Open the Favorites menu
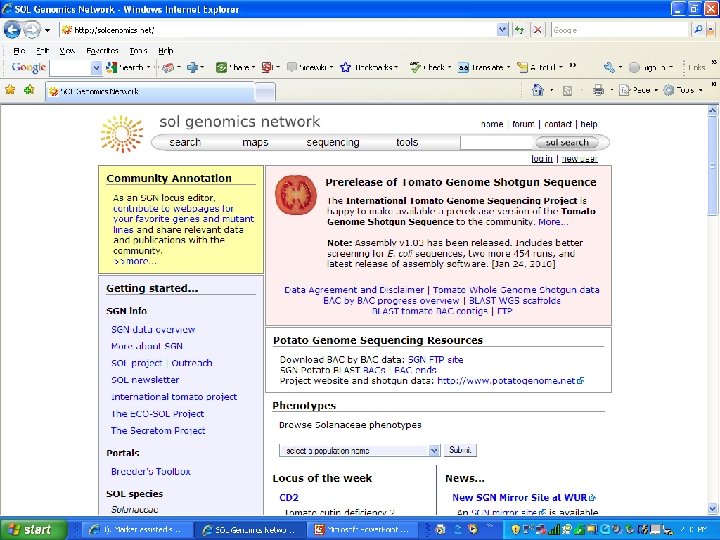Screen dimensions: 720x540 pos(102,51)
